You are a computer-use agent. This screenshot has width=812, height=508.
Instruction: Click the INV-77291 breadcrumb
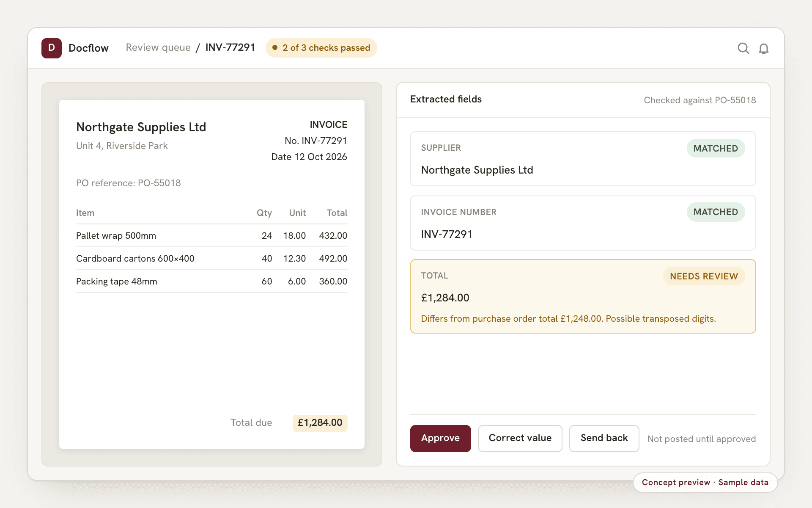230,47
